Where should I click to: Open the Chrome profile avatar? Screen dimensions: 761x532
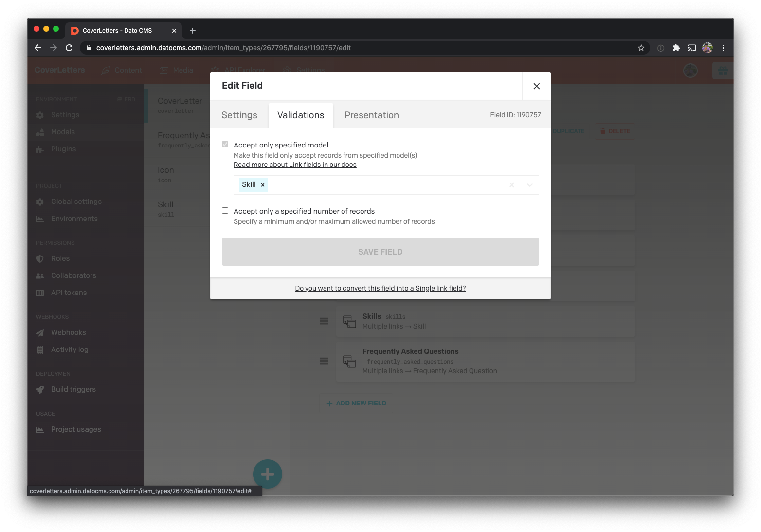pos(707,48)
